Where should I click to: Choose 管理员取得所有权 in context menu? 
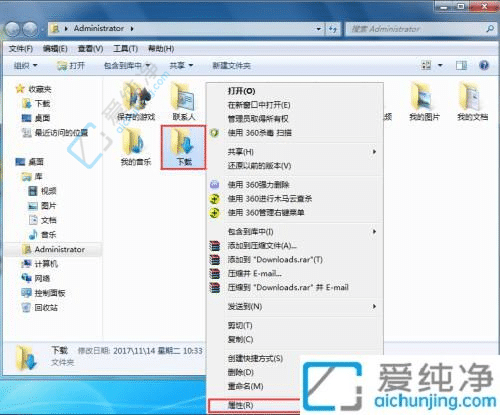click(x=295, y=119)
